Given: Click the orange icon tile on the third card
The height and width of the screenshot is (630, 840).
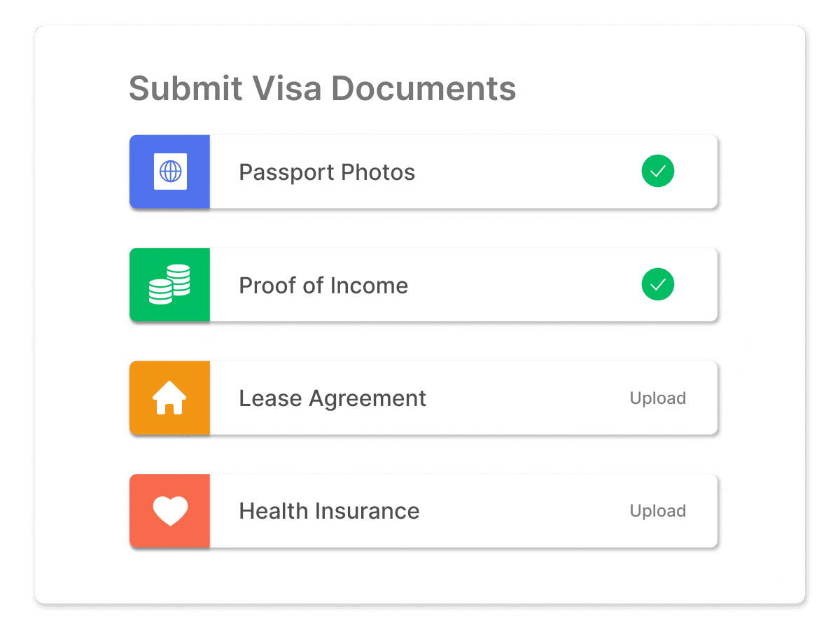Looking at the screenshot, I should click(169, 398).
